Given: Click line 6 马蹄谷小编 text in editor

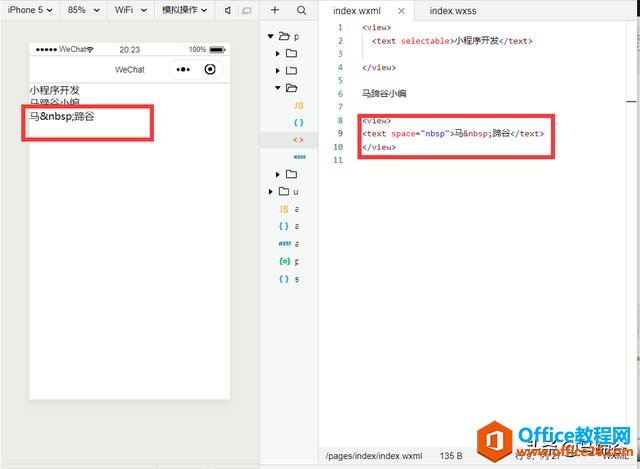Looking at the screenshot, I should 384,93.
